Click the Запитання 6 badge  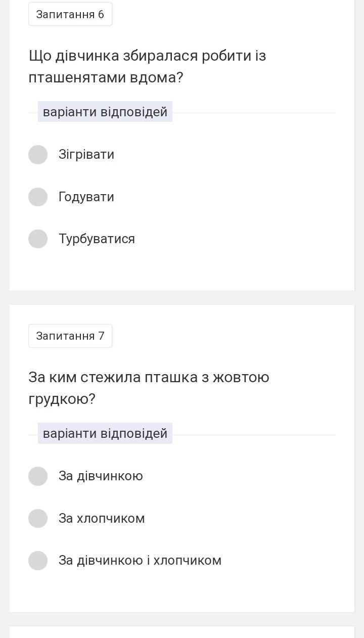pos(70,14)
